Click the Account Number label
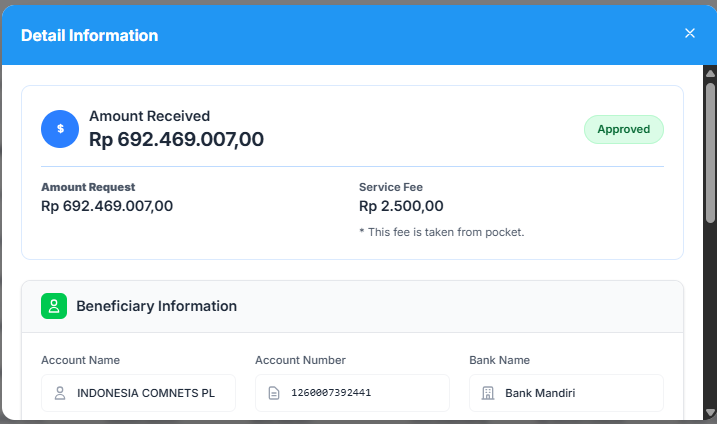 pos(300,360)
